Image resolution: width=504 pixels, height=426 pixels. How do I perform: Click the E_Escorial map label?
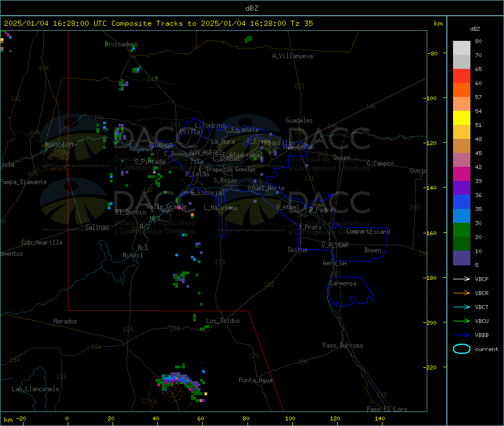[x=208, y=193]
